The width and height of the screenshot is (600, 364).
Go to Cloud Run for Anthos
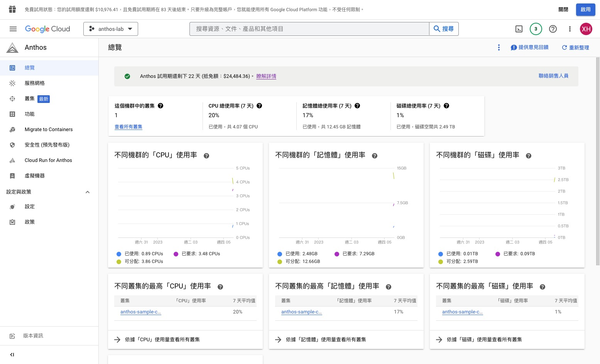[x=48, y=160]
